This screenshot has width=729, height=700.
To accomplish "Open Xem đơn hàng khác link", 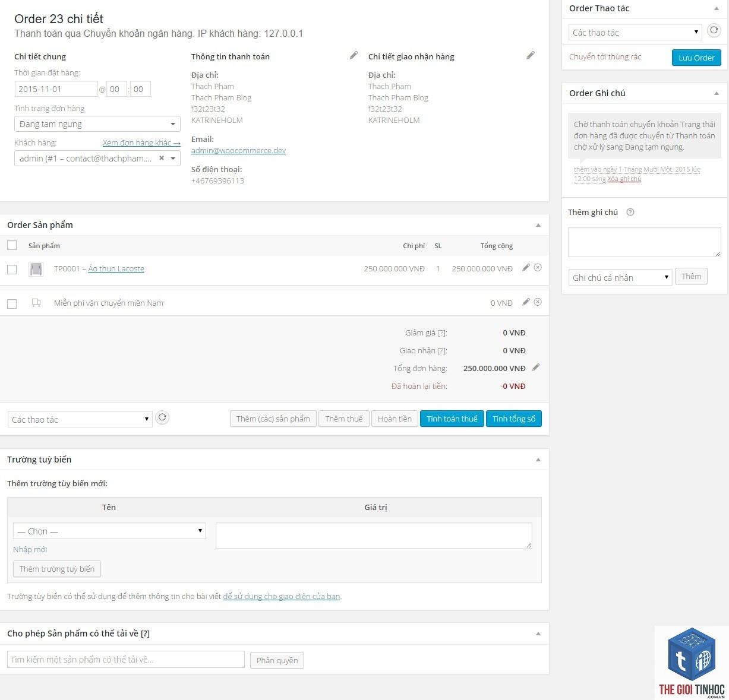I will coord(141,142).
